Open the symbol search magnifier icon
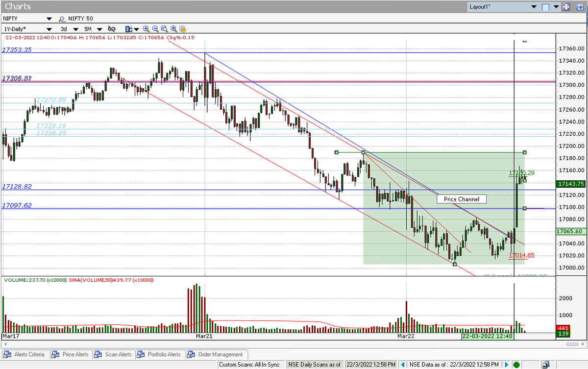The image size is (588, 369). coord(62,19)
